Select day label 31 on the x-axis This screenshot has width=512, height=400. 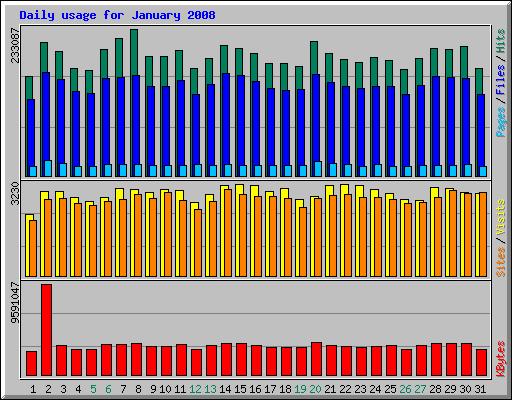tap(480, 389)
